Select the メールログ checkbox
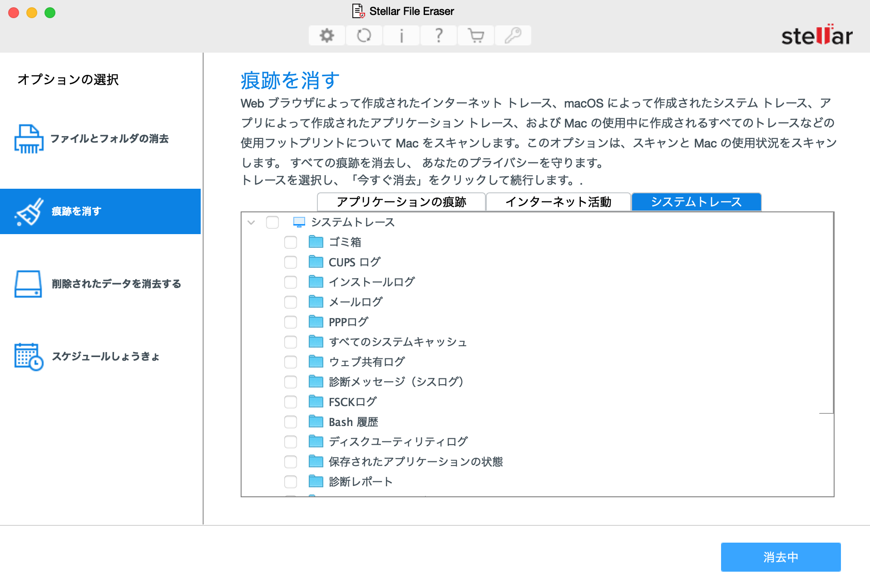The image size is (870, 588). pos(291,302)
